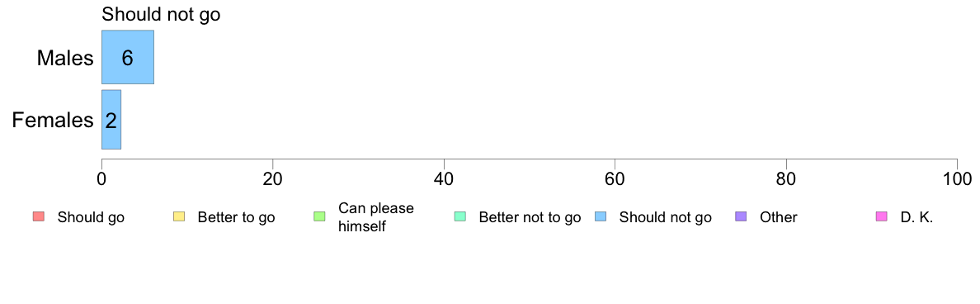Click the Should go legend text
Image resolution: width=980 pixels, height=304 pixels.
point(91,218)
